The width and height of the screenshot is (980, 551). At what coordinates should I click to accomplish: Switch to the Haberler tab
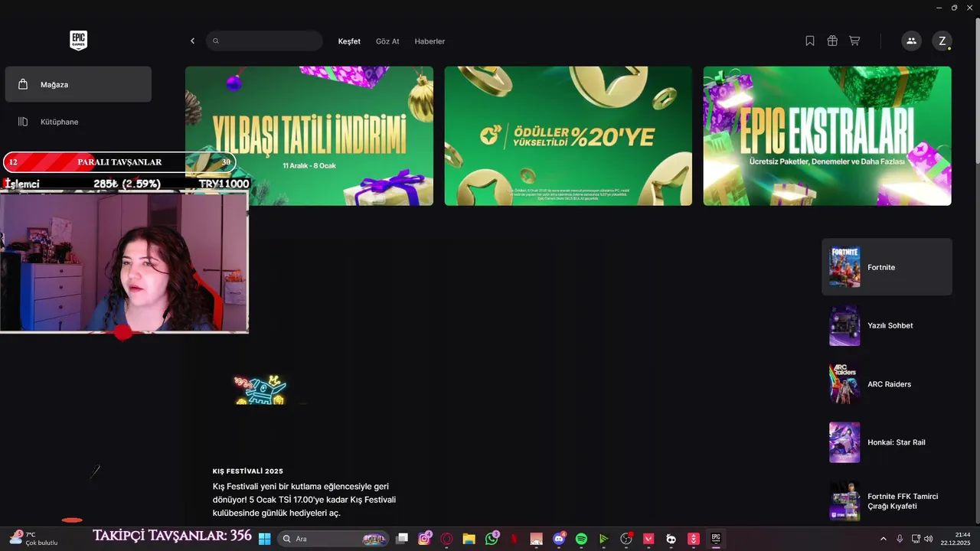pyautogui.click(x=430, y=41)
